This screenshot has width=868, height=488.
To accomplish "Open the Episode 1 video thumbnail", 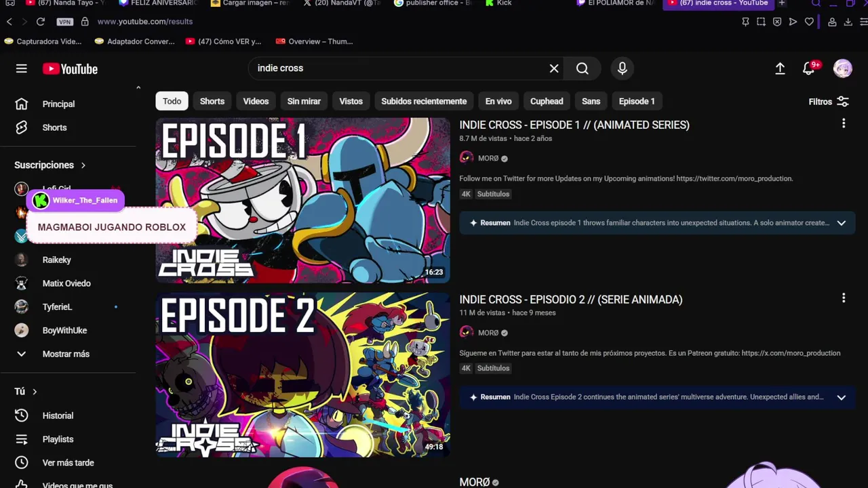I will [302, 200].
